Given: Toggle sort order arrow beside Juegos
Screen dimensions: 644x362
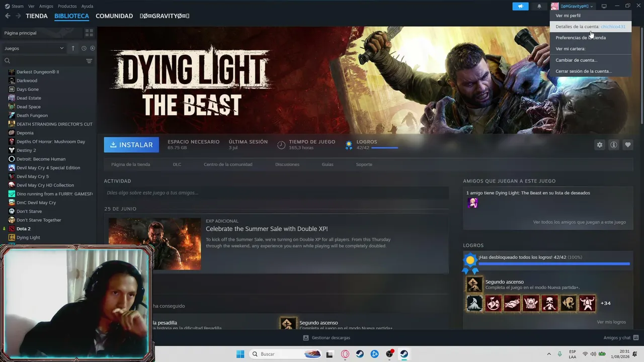Looking at the screenshot, I should 73,48.
